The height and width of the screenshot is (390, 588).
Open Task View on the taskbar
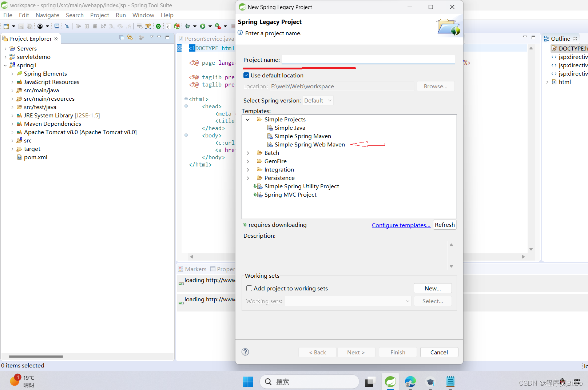click(370, 382)
